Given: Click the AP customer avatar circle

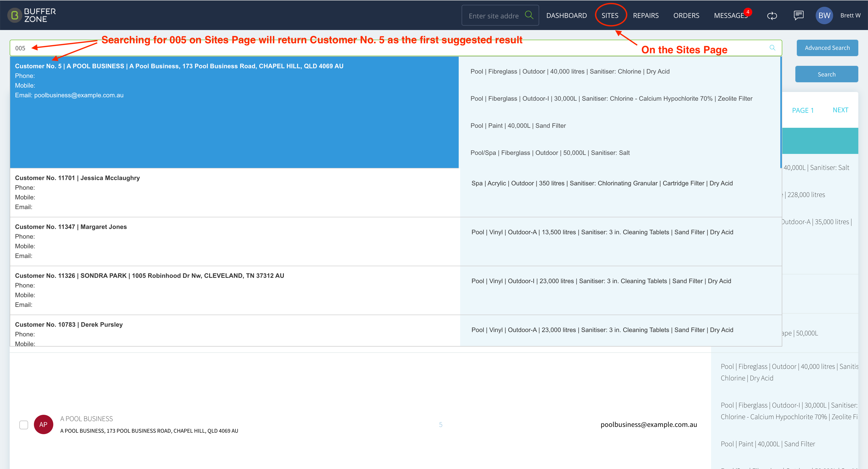Looking at the screenshot, I should [x=43, y=424].
